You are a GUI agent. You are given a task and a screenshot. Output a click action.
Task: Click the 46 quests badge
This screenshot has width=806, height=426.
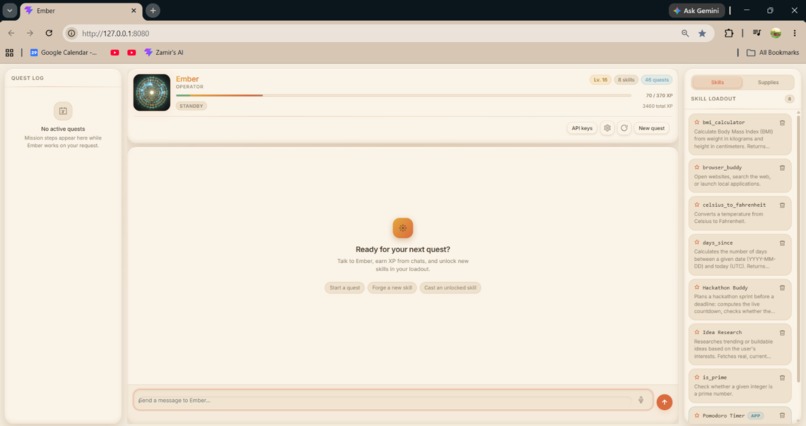coord(656,80)
